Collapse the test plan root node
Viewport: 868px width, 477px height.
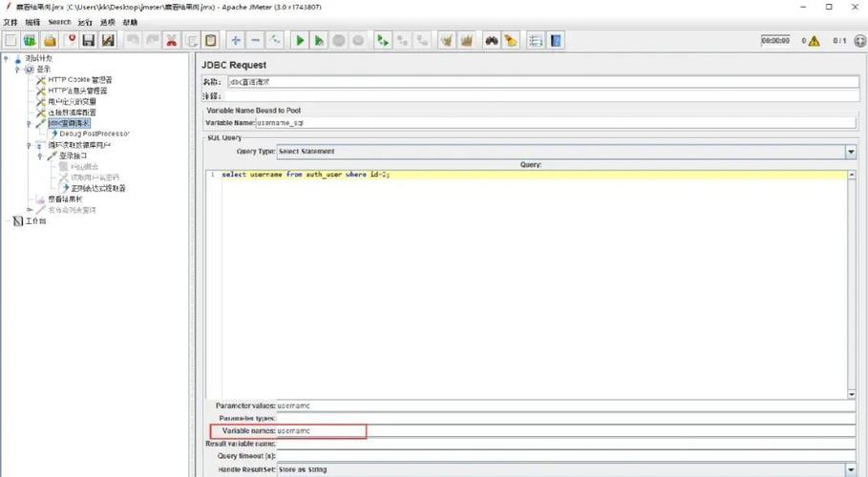7,58
